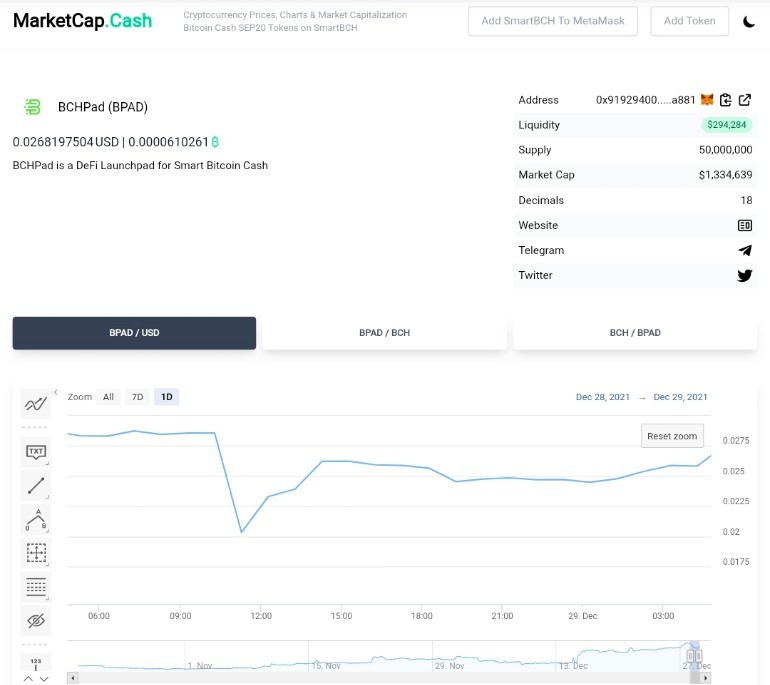Select the A-B-0 Elliott wave tool

point(36,520)
